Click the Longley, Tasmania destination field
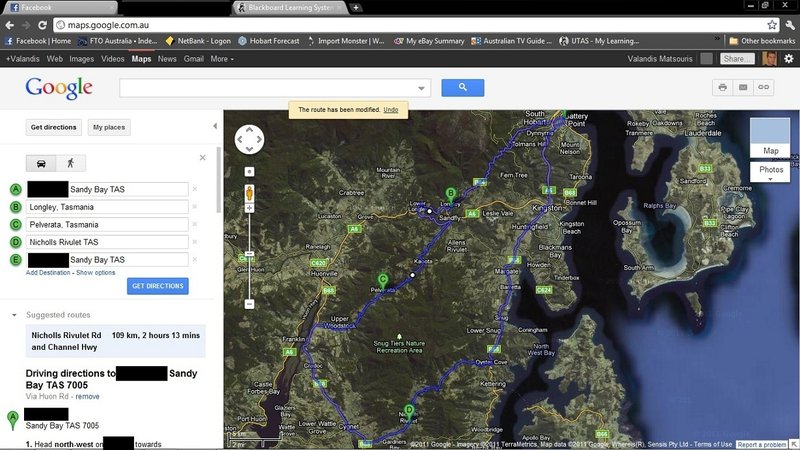 pos(107,207)
